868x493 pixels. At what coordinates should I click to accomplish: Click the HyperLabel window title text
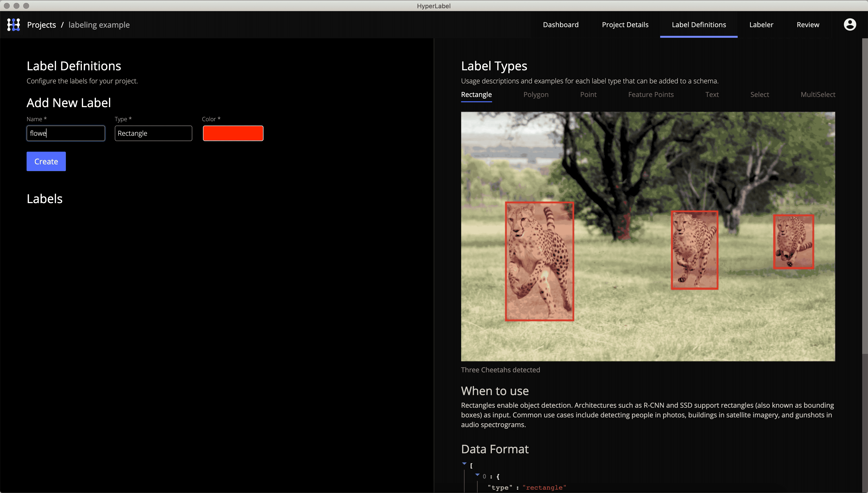coord(434,6)
